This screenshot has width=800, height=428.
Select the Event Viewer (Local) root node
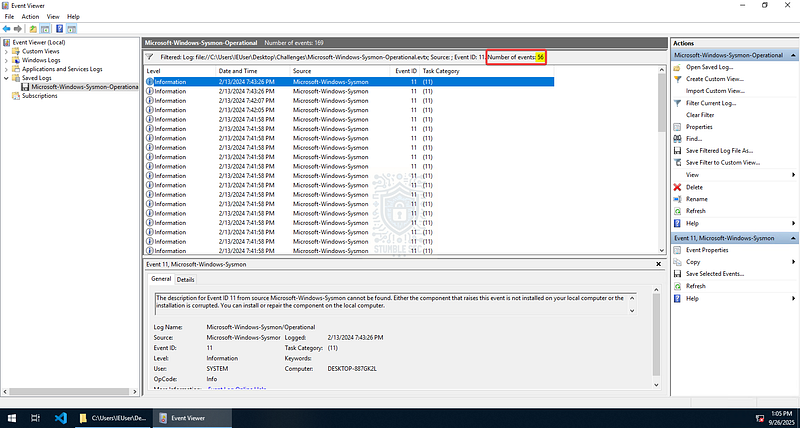pyautogui.click(x=39, y=42)
